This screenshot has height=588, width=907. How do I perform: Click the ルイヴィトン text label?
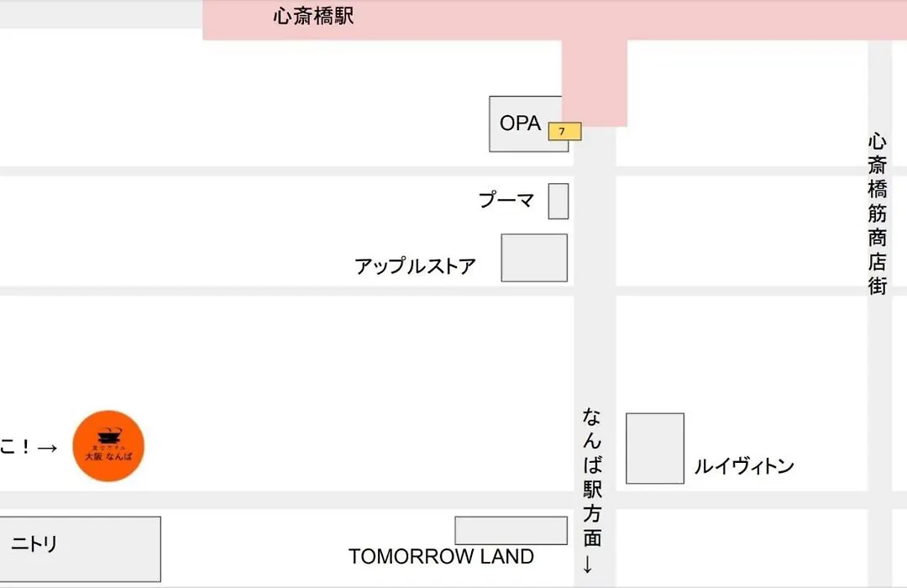click(x=744, y=466)
